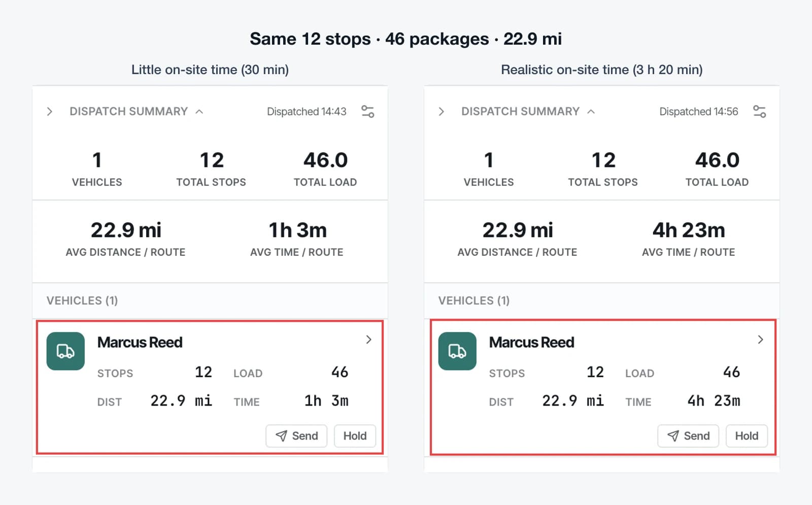This screenshot has height=505, width=812.
Task: Click '22.9 mi' avg distance in 14:43 panel
Action: pyautogui.click(x=126, y=230)
